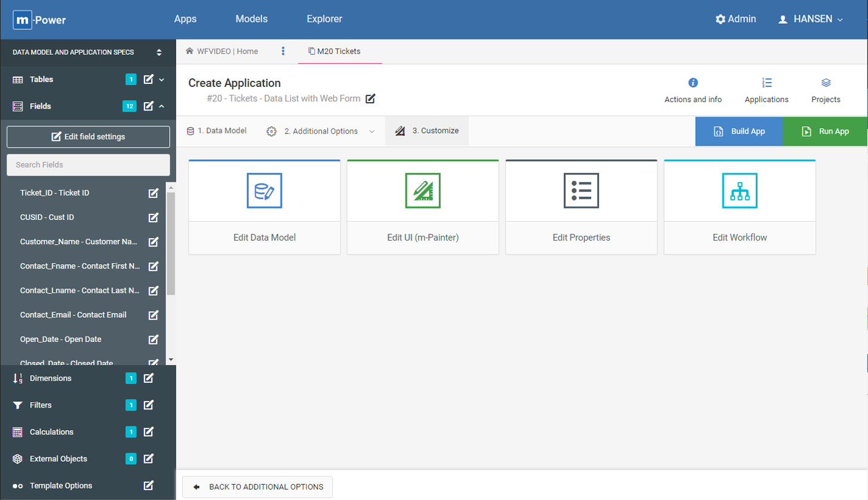
Task: Click the Actions and info icon
Action: tap(693, 83)
